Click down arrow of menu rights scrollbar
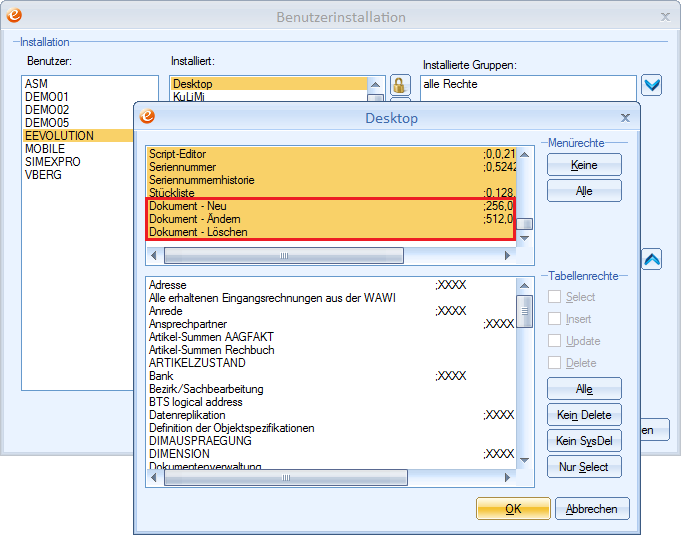 pos(524,238)
